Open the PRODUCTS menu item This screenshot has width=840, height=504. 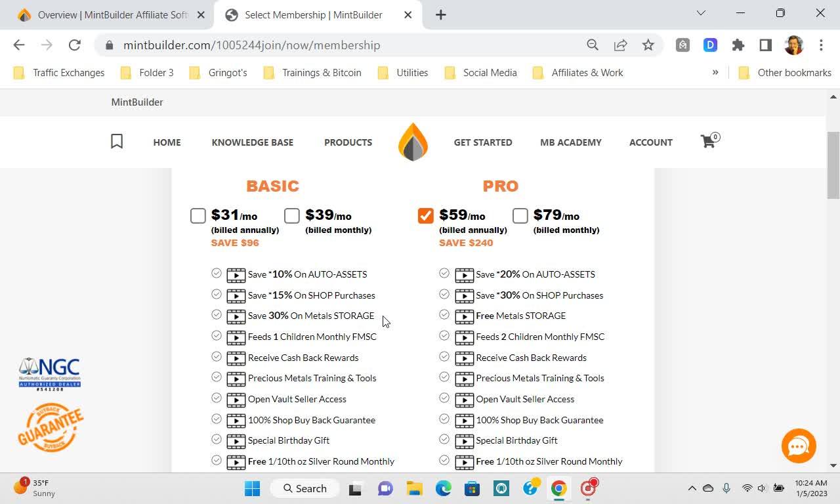tap(348, 142)
